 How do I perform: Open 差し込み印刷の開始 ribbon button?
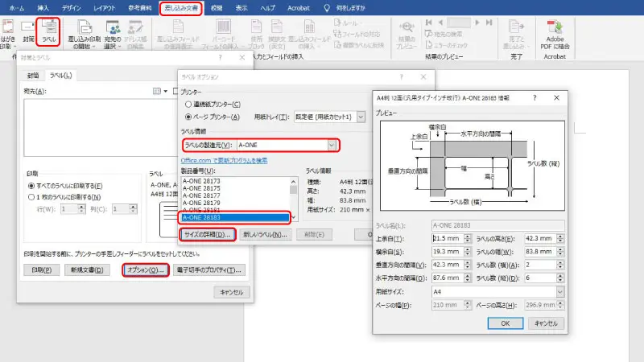pyautogui.click(x=84, y=34)
